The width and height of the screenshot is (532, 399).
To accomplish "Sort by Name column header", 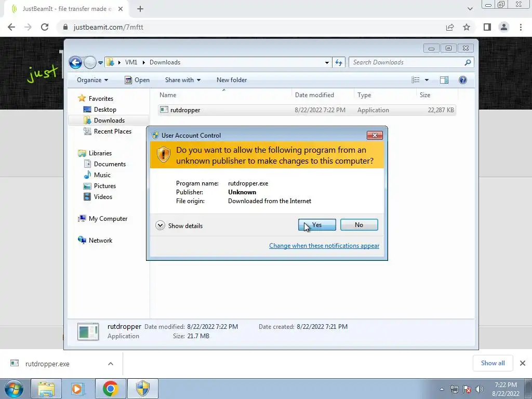I will click(224, 95).
